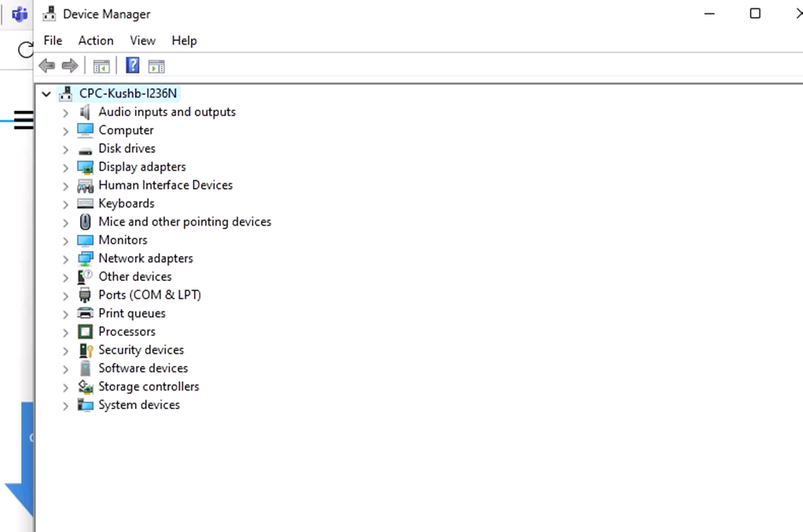
Task: Click the Computer category monitor icon
Action: [x=85, y=130]
